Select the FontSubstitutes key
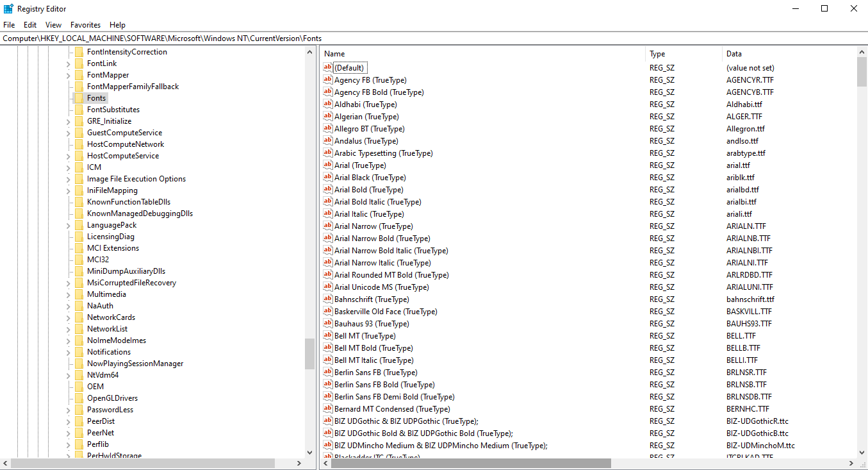The image size is (868, 470). 113,110
